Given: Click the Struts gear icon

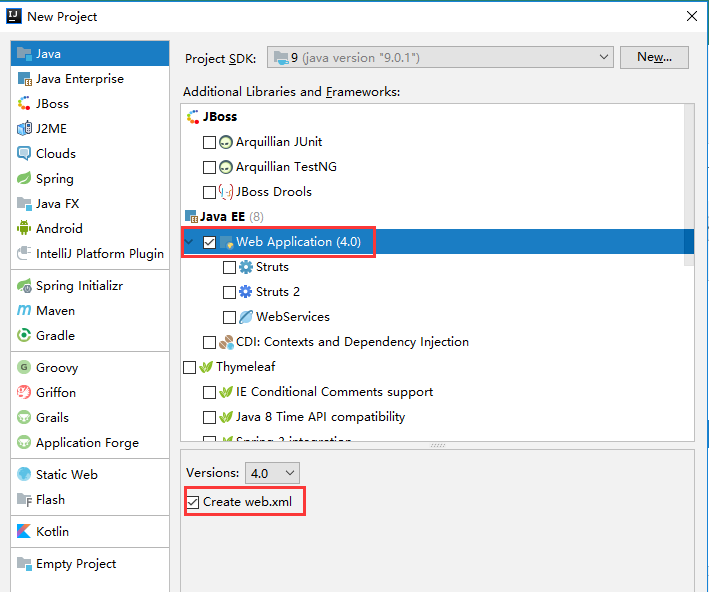Looking at the screenshot, I should (246, 267).
